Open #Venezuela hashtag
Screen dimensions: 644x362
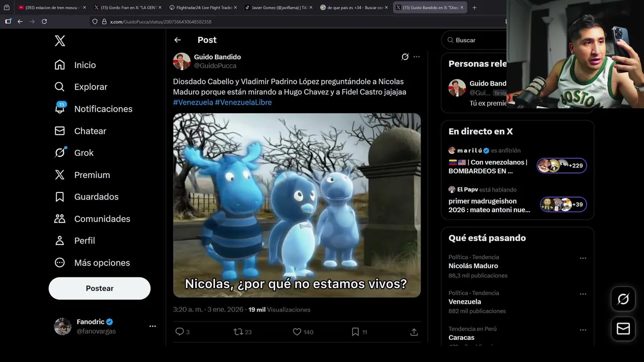[193, 102]
